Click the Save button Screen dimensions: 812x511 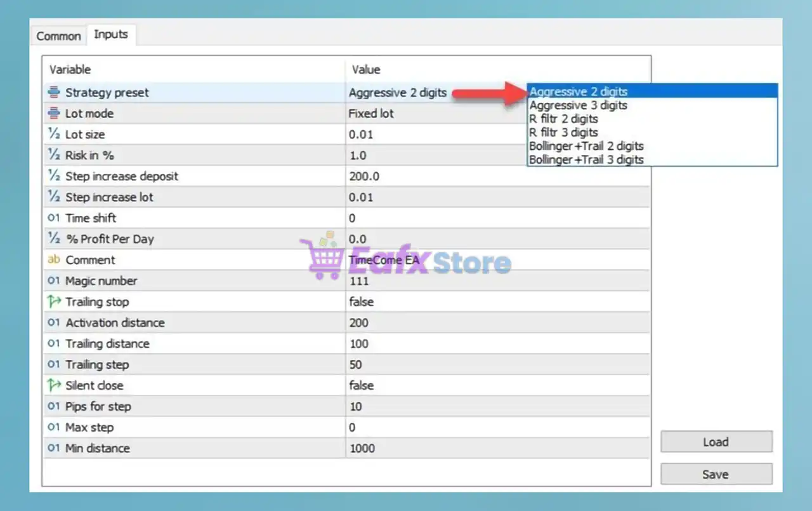coord(716,475)
